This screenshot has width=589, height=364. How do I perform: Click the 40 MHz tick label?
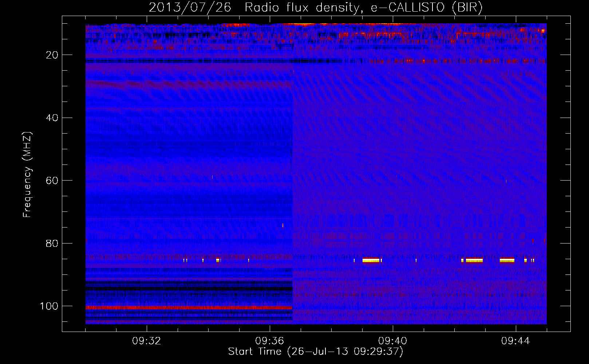coord(52,118)
